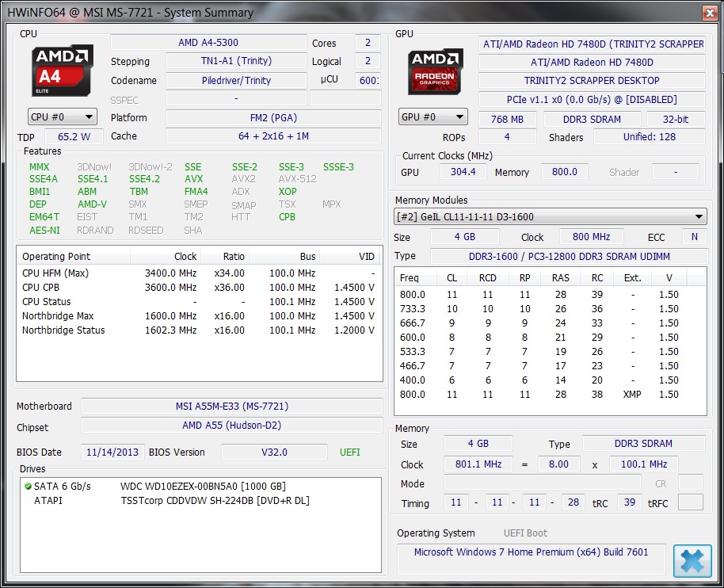The image size is (724, 588).
Task: Click the green FMA4 feature label
Action: click(x=196, y=191)
